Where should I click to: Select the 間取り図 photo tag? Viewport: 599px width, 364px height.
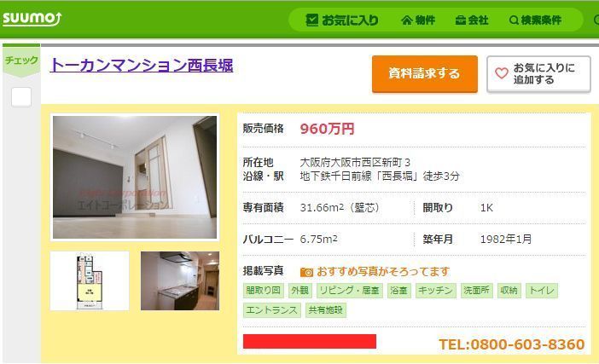[263, 291]
